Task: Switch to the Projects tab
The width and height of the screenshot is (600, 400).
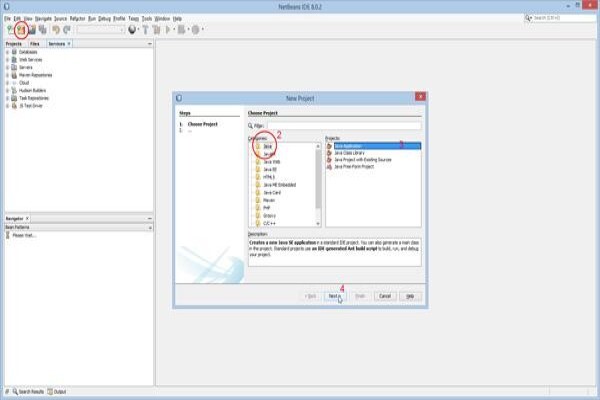Action: [x=14, y=44]
